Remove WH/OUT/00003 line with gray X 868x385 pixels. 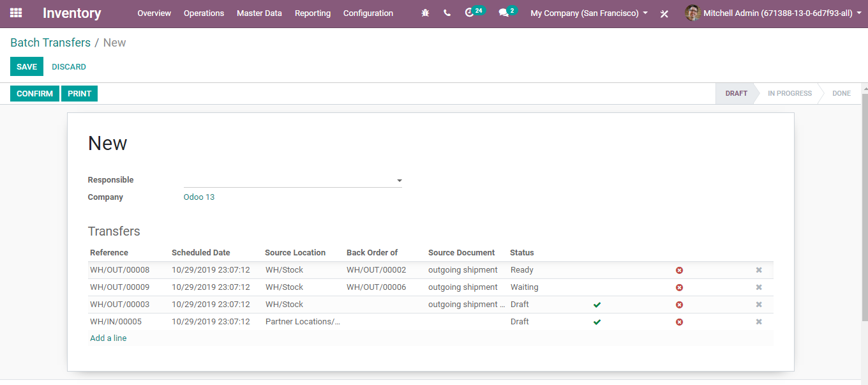[x=759, y=305]
